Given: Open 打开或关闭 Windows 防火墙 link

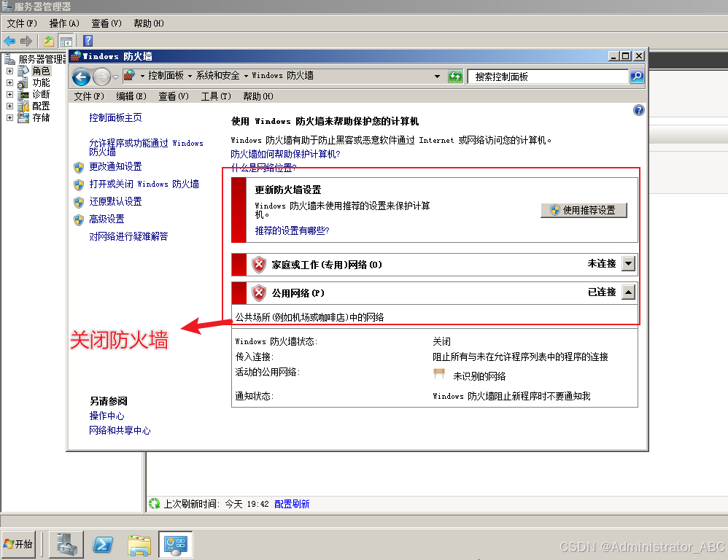Looking at the screenshot, I should pos(144,184).
